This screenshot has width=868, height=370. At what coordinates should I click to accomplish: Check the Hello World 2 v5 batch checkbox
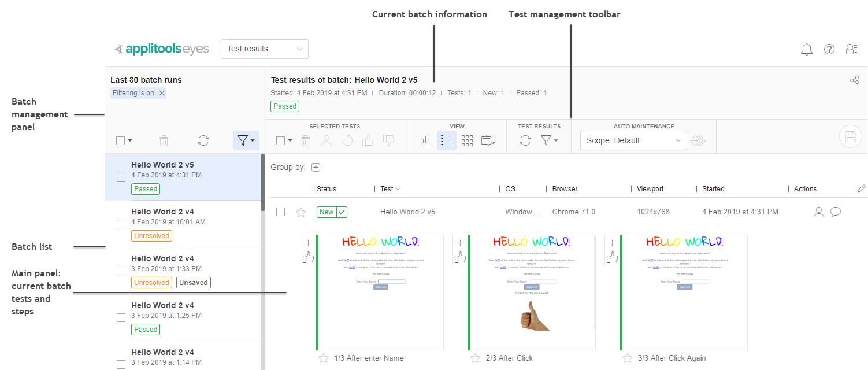121,177
